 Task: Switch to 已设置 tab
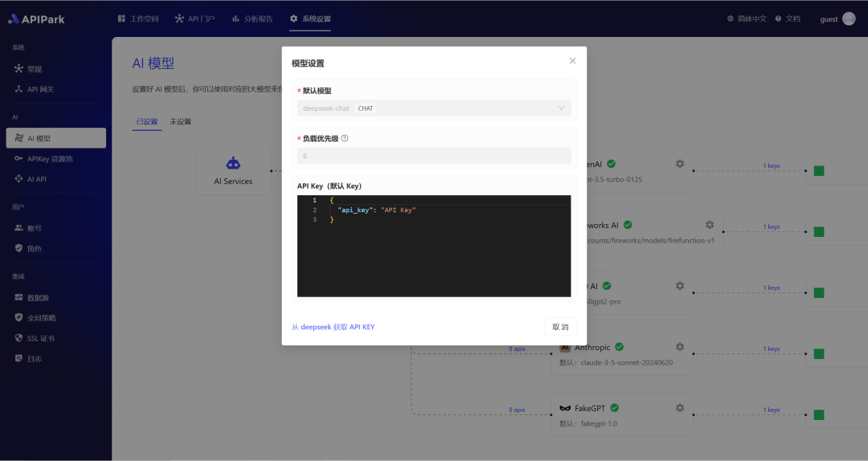147,122
